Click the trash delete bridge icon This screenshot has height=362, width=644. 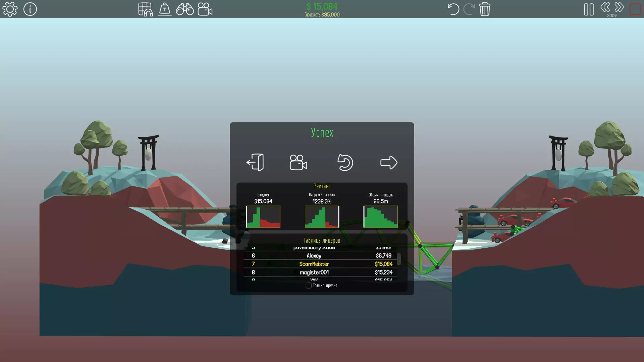pyautogui.click(x=485, y=9)
